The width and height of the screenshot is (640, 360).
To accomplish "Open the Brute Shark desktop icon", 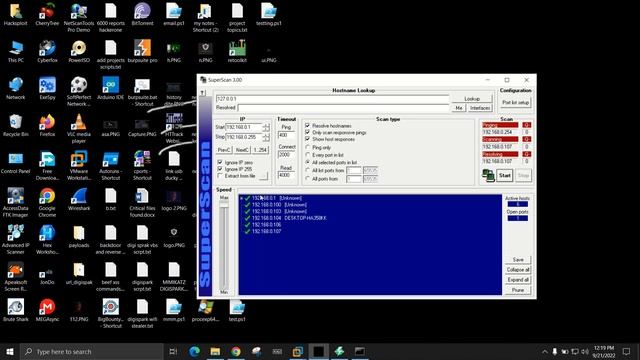I will [16, 310].
